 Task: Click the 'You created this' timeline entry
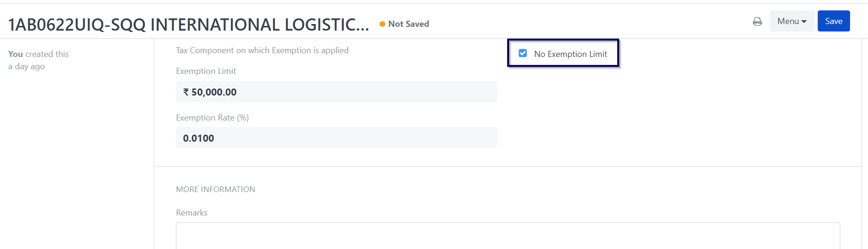[x=39, y=54]
